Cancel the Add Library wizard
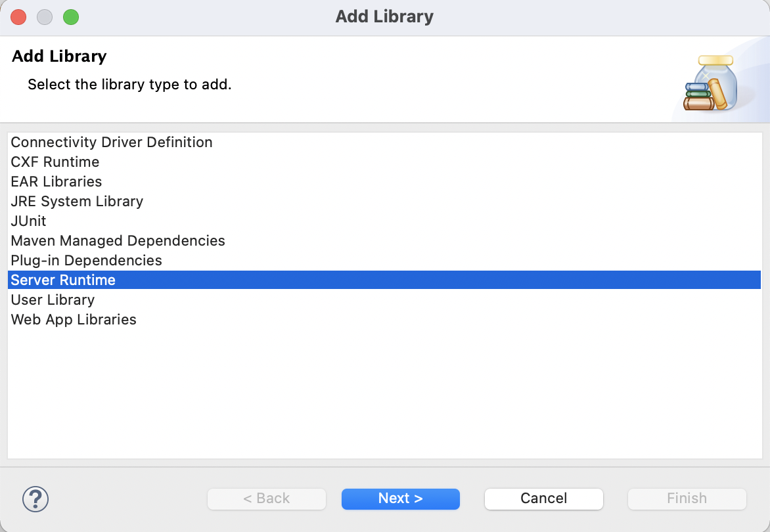This screenshot has height=532, width=770. point(543,499)
